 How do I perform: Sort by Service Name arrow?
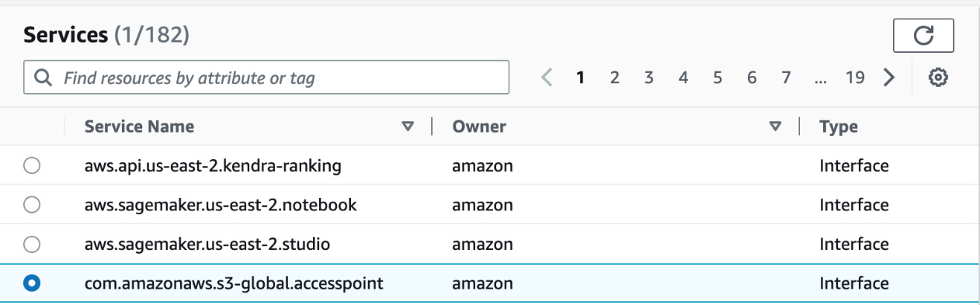(408, 127)
